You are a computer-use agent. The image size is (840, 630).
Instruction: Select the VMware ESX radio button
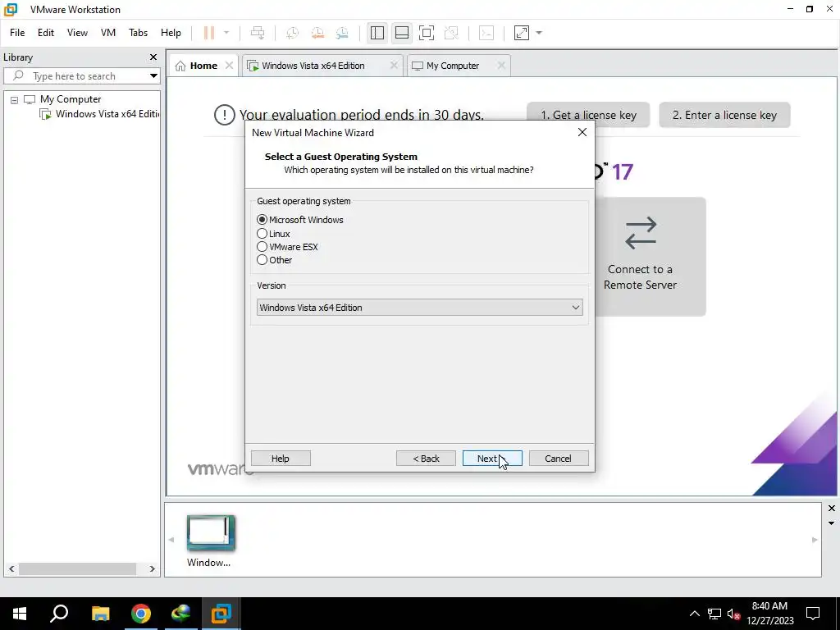[x=262, y=247]
